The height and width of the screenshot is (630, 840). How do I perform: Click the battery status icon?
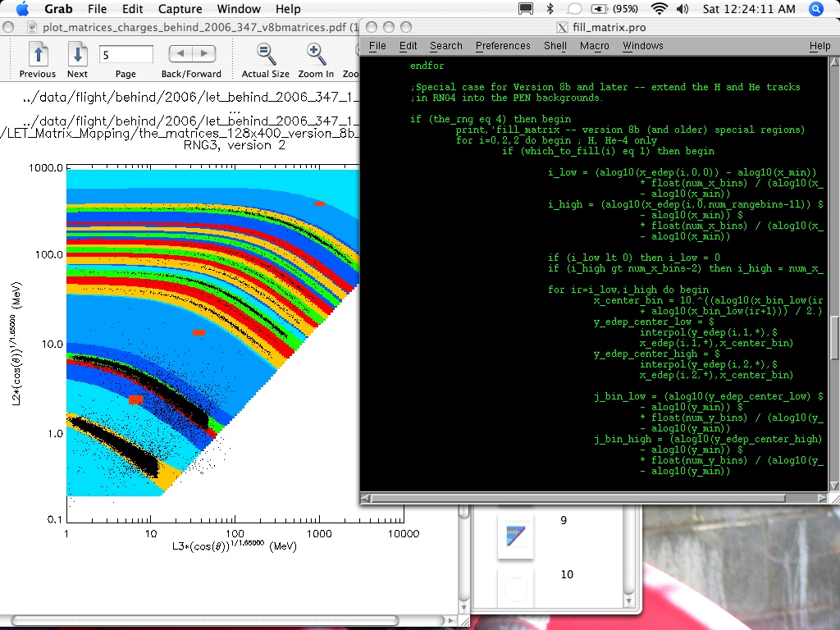point(598,9)
